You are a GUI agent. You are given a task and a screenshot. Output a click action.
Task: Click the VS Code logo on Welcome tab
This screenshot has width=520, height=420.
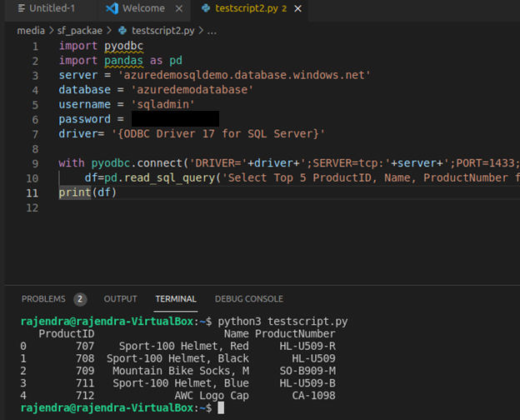112,8
